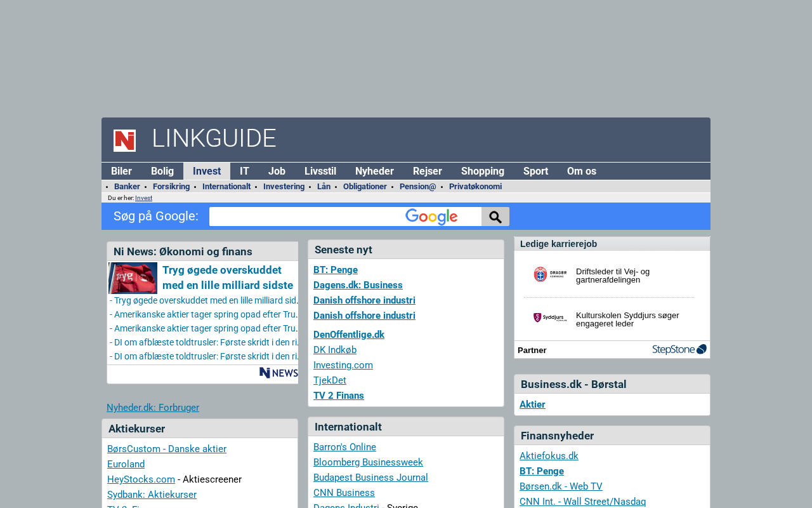Open Kulturskolen Syddjurs leder job listing
The width and height of the screenshot is (812, 508).
click(x=627, y=319)
